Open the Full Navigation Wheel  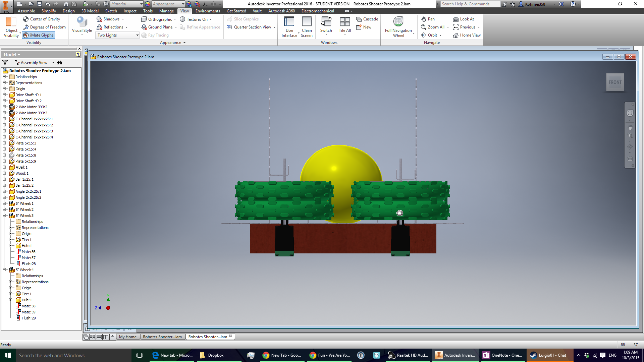[x=398, y=27]
